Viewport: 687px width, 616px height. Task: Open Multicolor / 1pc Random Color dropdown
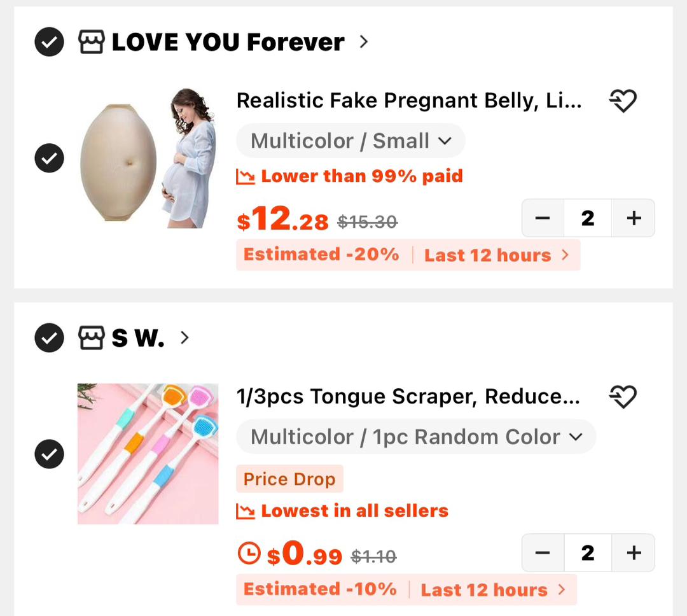416,437
